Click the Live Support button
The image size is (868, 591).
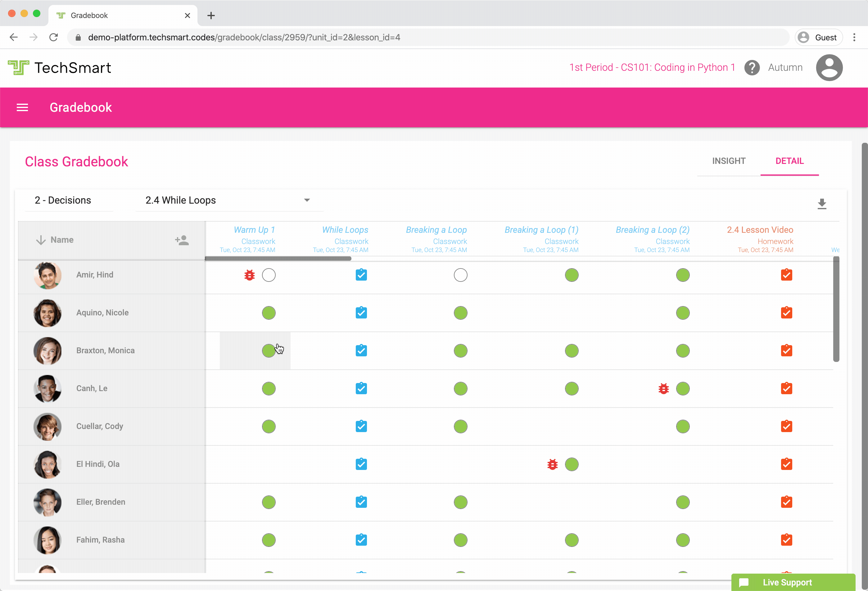(793, 582)
